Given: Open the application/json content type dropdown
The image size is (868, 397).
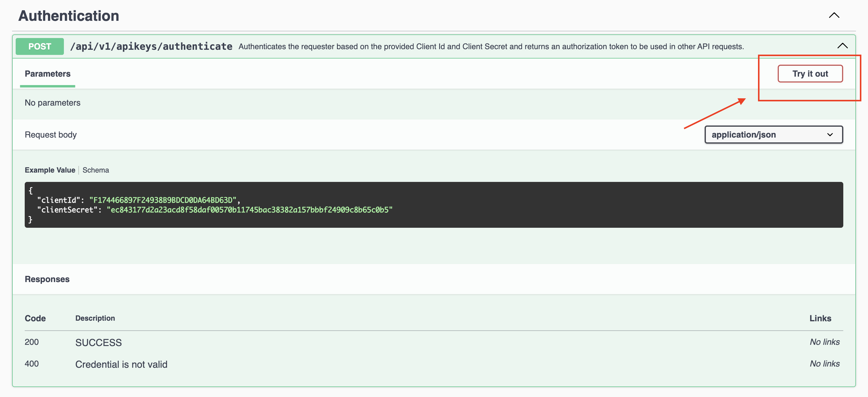Looking at the screenshot, I should click(x=773, y=135).
